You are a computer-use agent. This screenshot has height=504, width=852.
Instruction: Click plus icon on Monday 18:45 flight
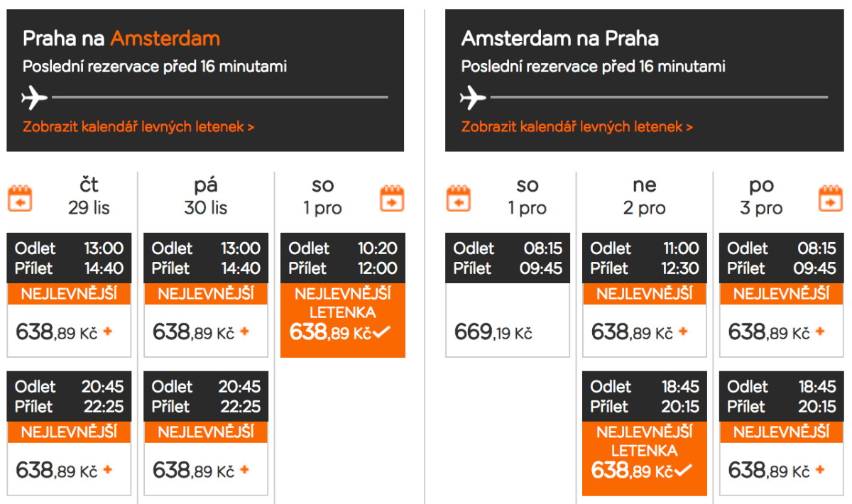coord(820,470)
